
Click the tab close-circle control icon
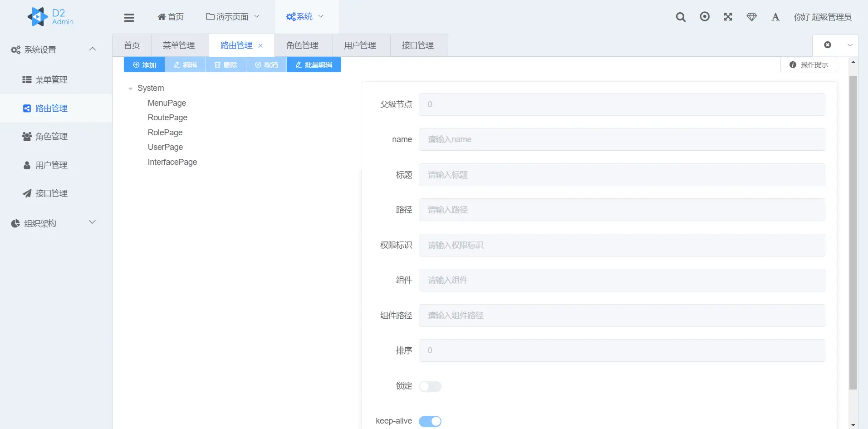pyautogui.click(x=828, y=45)
